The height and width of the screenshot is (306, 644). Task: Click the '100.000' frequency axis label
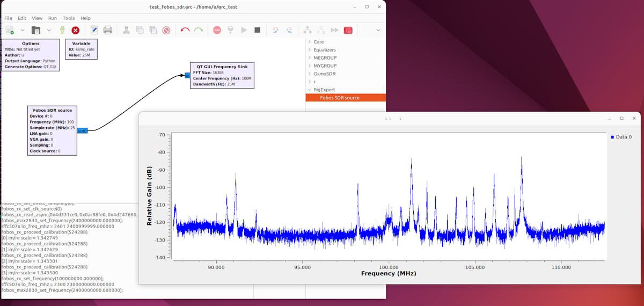(x=389, y=266)
